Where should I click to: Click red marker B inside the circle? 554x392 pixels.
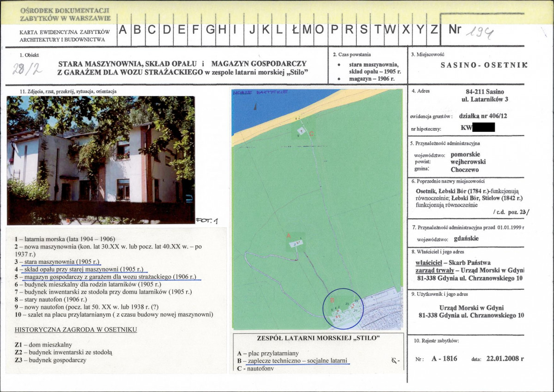332,300
